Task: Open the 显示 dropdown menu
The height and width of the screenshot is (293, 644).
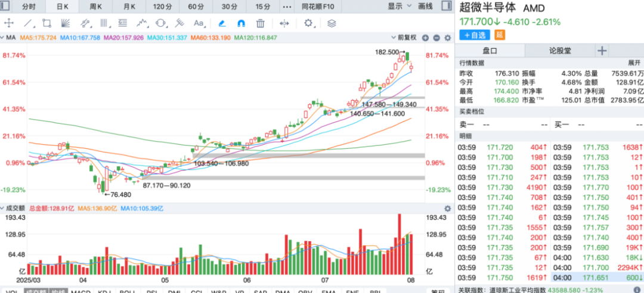Action: 399,7
